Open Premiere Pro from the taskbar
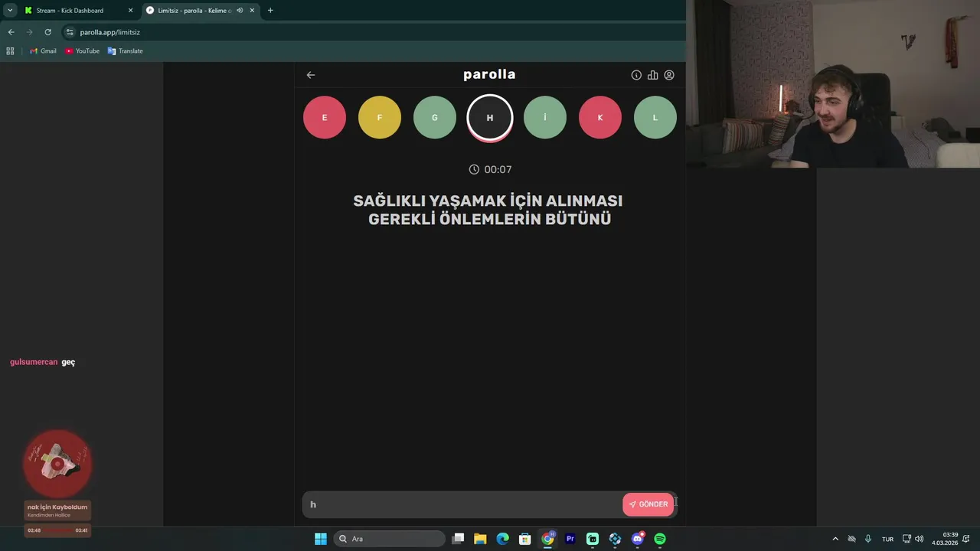 click(x=570, y=539)
